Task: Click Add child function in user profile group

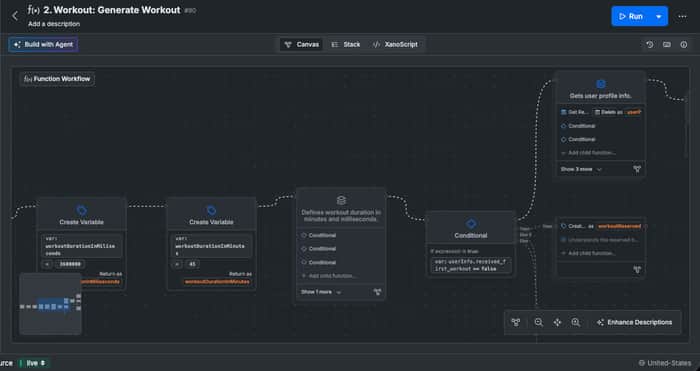Action: click(x=588, y=153)
